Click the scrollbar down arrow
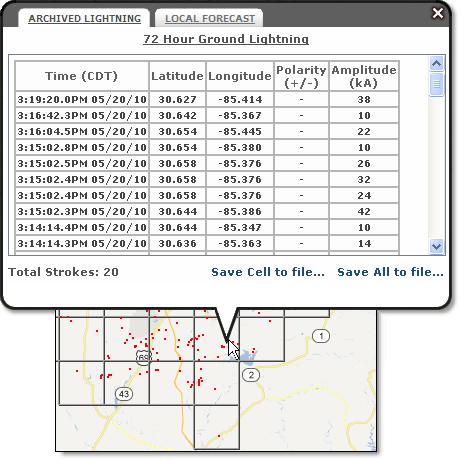Screen dimensions: 460x460 (436, 247)
